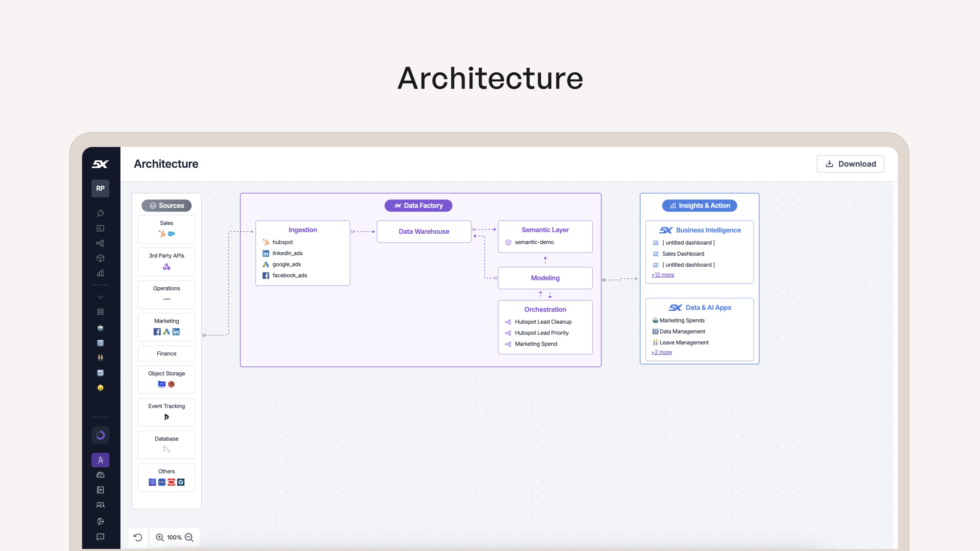Select the Data Warehouse node
Image resolution: width=980 pixels, height=551 pixels.
pyautogui.click(x=424, y=232)
